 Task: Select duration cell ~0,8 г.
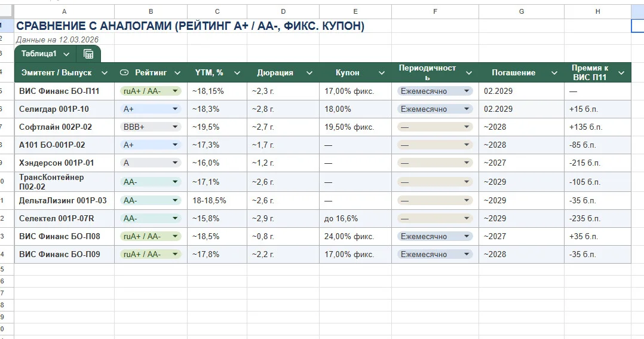pos(283,236)
